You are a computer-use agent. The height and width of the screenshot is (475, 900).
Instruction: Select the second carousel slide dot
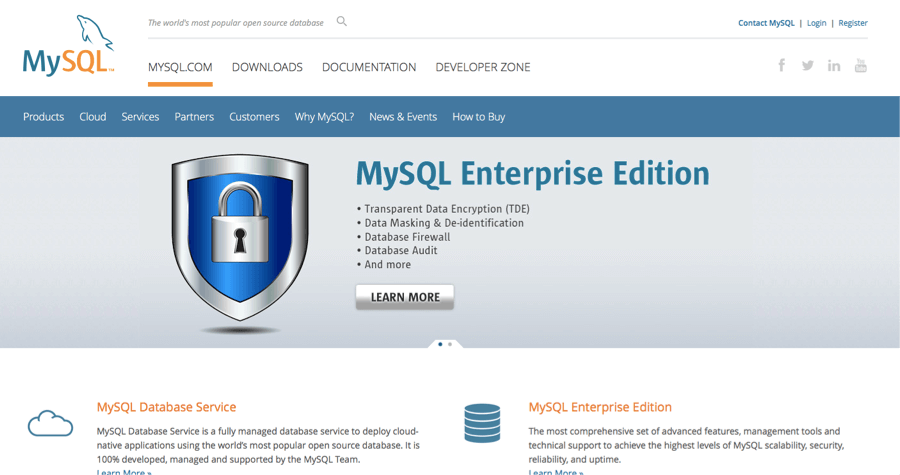(x=450, y=344)
